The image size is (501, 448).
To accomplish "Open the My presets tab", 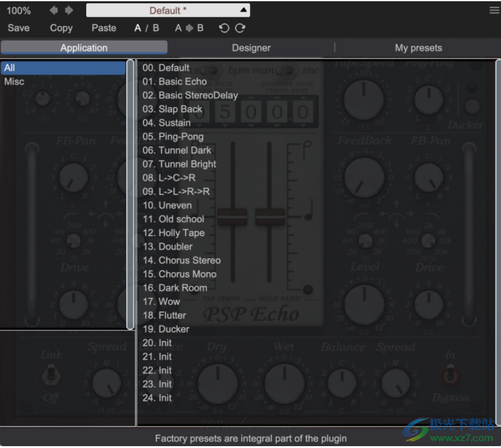I will tap(418, 47).
